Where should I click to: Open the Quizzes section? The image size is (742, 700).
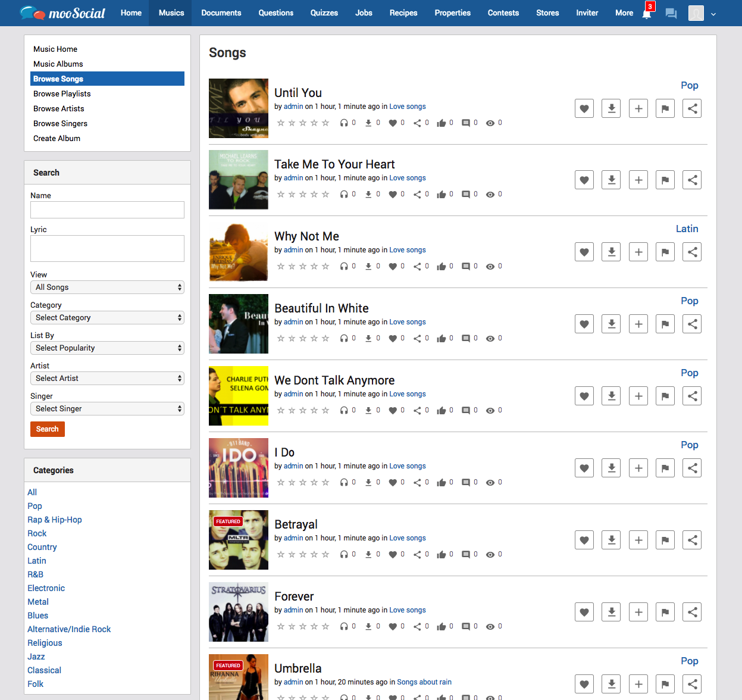point(324,12)
